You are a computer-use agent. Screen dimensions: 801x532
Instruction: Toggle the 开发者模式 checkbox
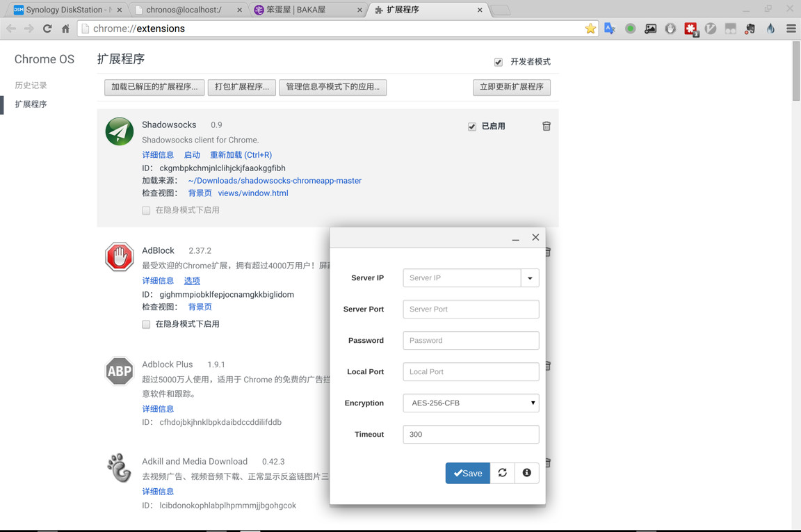point(499,62)
